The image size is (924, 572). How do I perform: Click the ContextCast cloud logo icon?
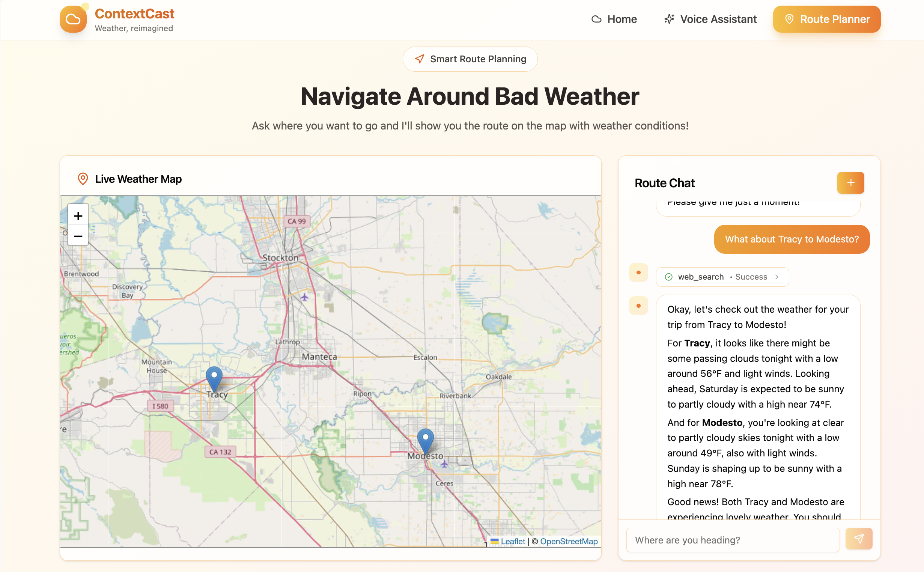point(73,19)
